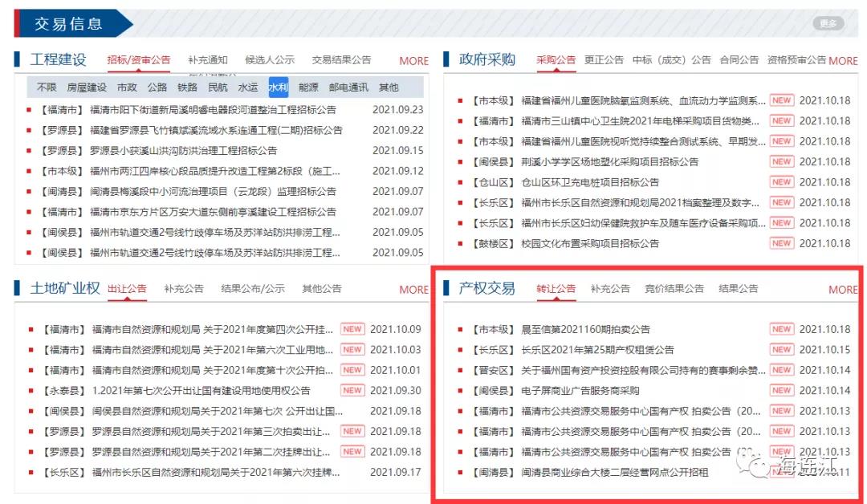Open 福州儿童医院视听觉持续整合测试系统 notice
This screenshot has width=867, height=504.
(644, 141)
